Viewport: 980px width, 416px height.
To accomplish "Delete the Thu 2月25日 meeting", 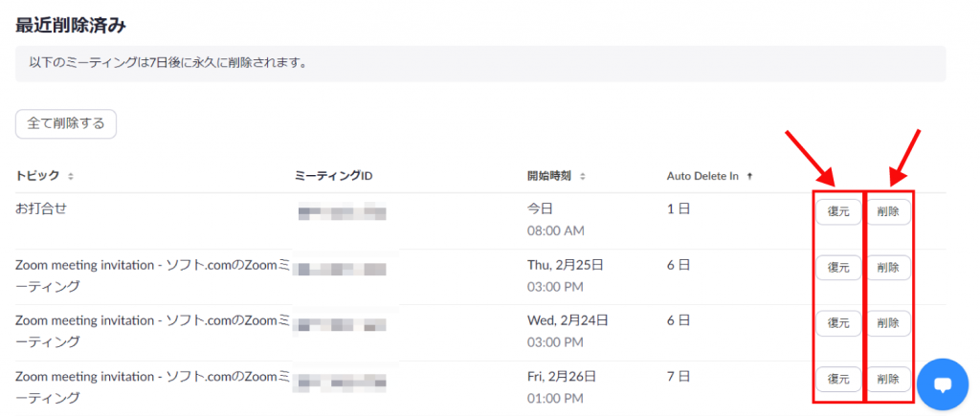I will (888, 268).
